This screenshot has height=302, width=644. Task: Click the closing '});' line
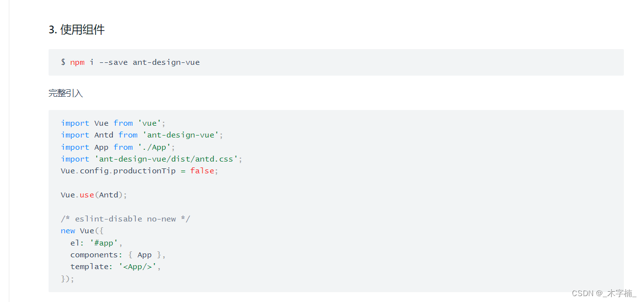(68, 279)
